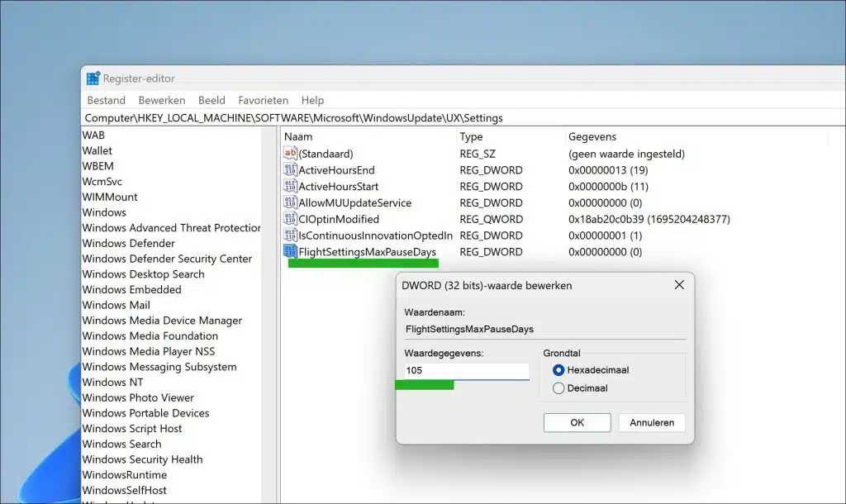
Task: Click the data cell 0x18ab20c0b39 (1695204248377)
Action: click(649, 219)
